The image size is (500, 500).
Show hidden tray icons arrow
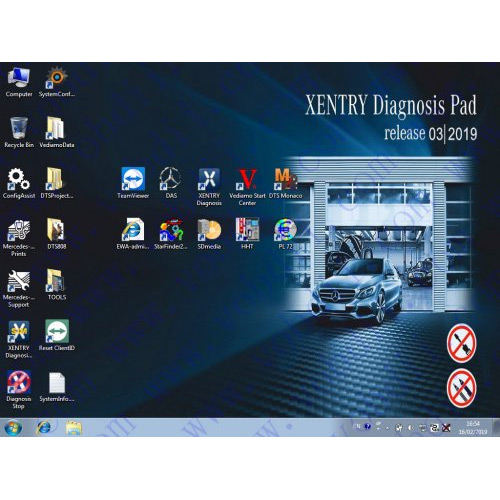tap(387, 428)
